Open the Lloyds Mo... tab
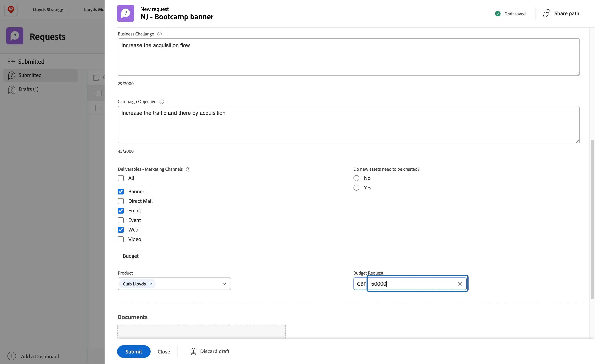595x364 pixels. pos(94,10)
